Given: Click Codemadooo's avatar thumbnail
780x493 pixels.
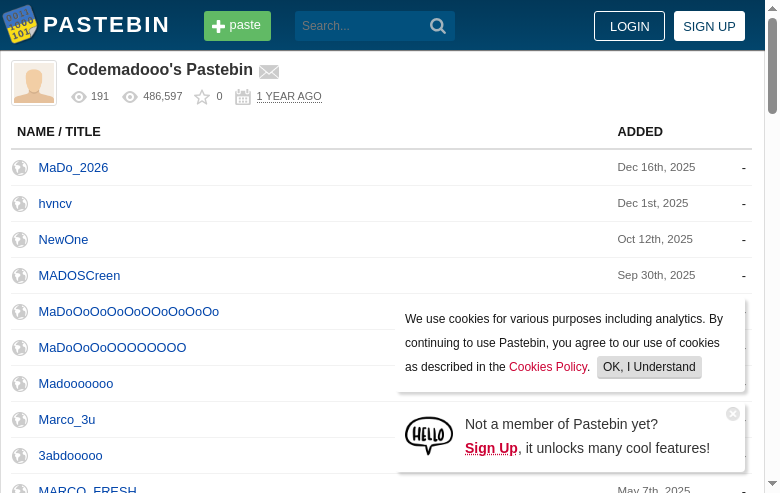Looking at the screenshot, I should click(x=34, y=83).
